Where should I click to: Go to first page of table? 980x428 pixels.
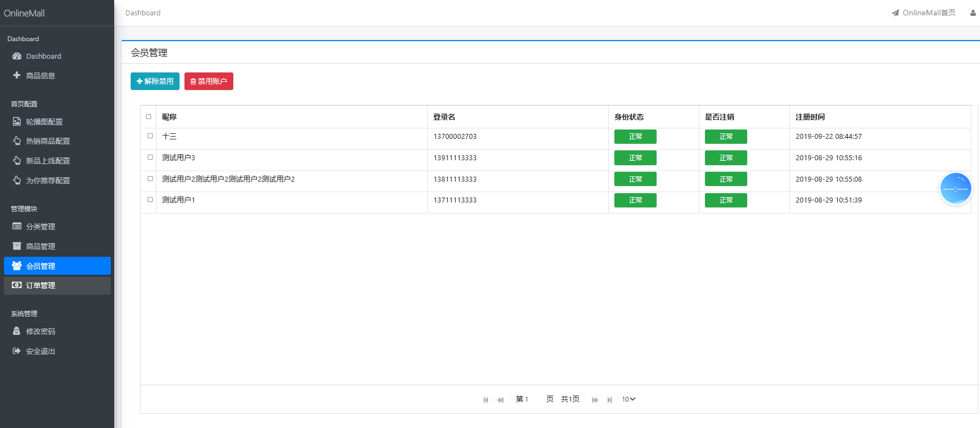coord(486,400)
